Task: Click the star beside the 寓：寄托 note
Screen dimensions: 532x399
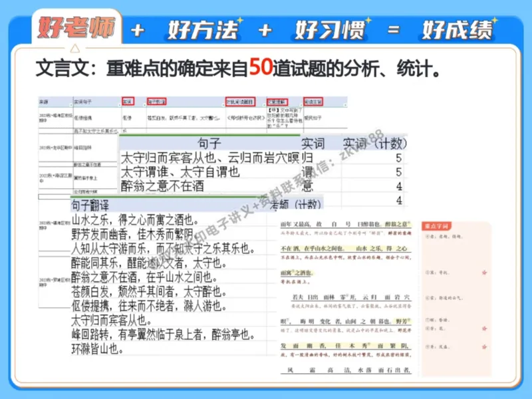Action: 484,273
